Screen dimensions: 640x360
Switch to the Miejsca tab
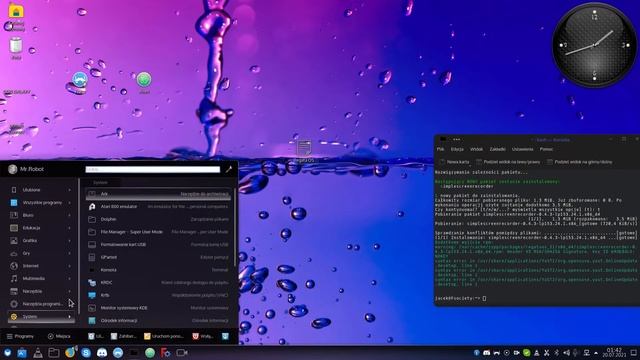[59, 336]
